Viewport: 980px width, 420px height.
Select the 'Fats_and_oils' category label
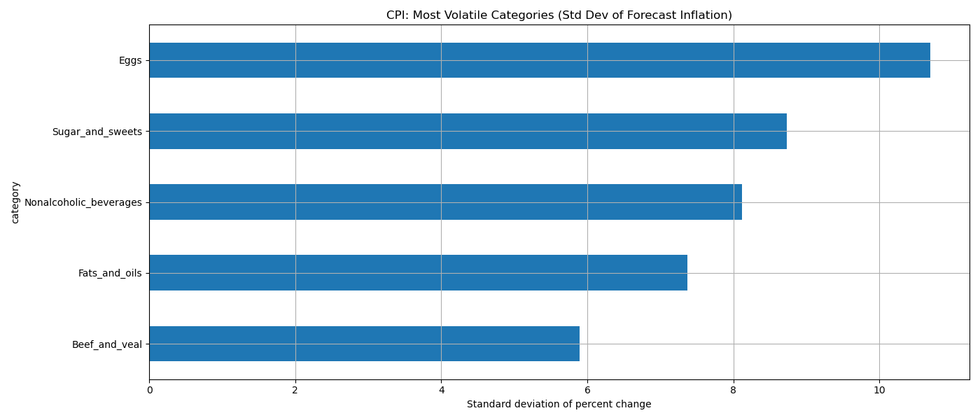click(x=110, y=274)
